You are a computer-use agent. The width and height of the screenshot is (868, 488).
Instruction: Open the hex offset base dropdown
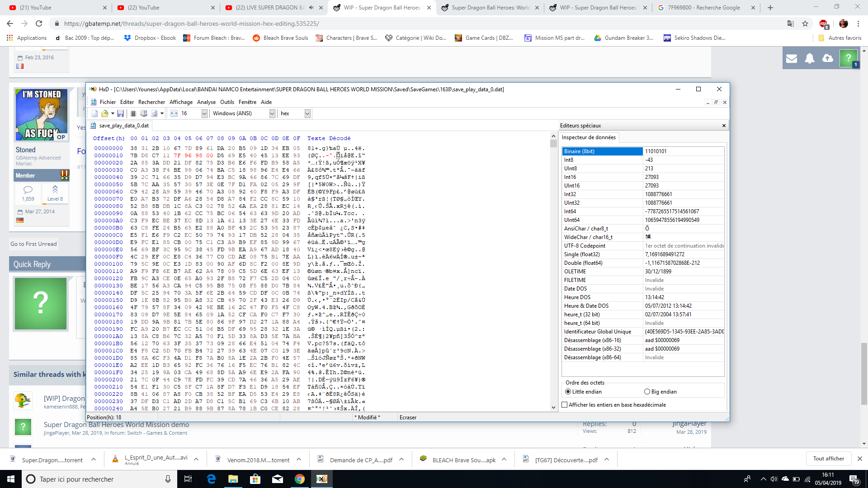click(307, 113)
